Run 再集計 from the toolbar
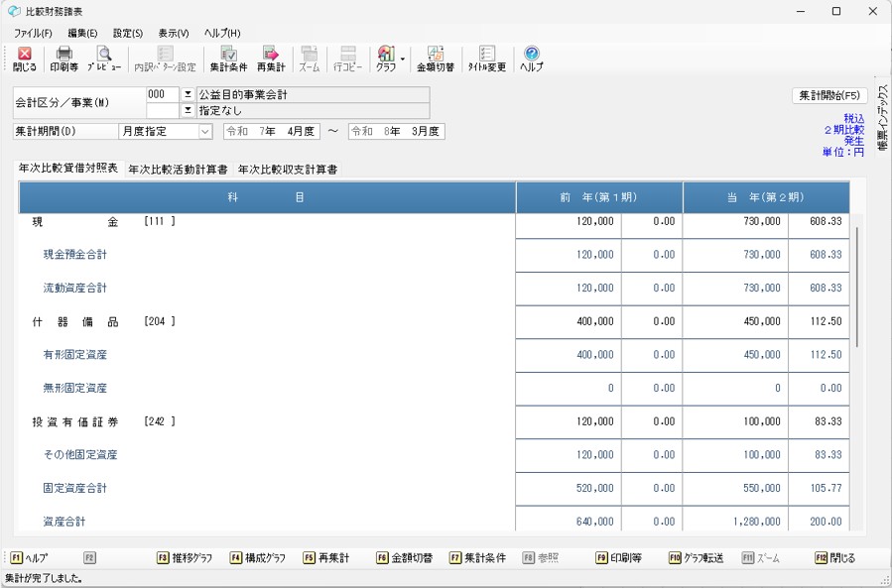 271,59
